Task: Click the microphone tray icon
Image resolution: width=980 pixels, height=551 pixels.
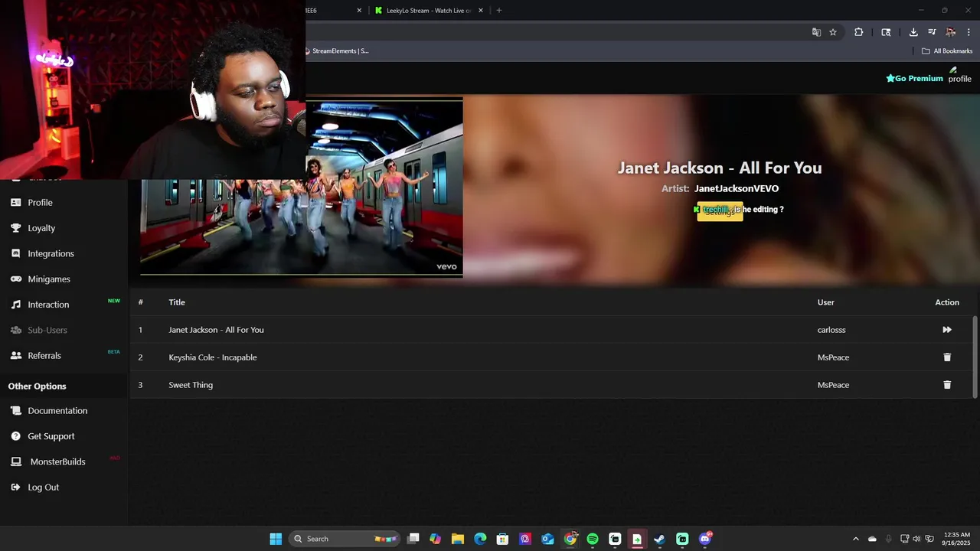Action: [888, 539]
